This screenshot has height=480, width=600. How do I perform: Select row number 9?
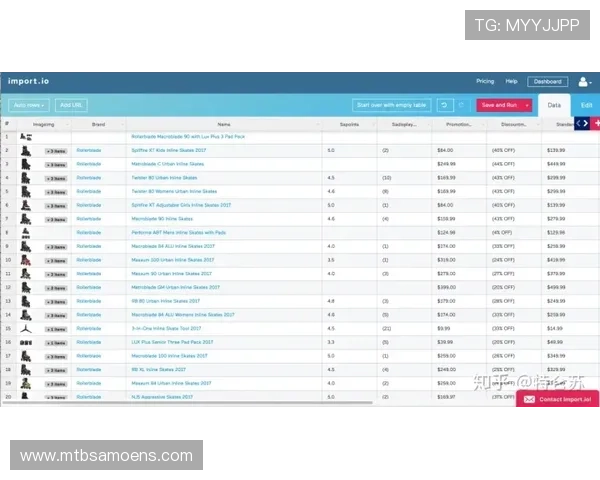tap(7, 246)
